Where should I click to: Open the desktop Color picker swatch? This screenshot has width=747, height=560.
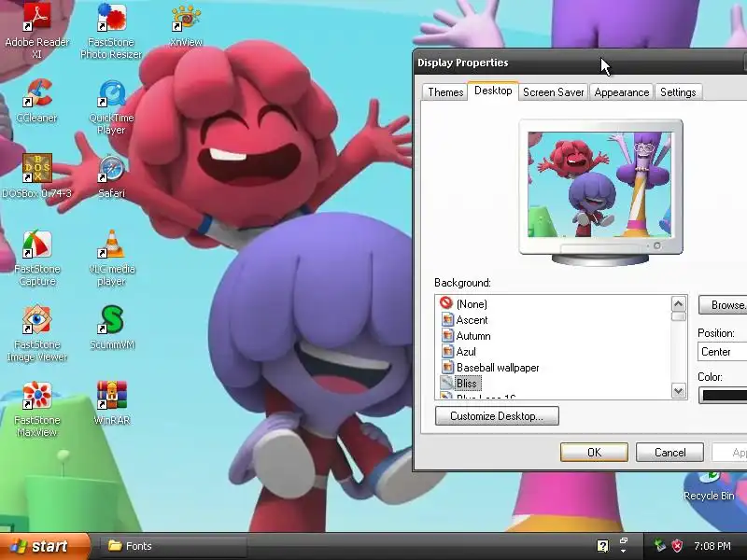pos(723,395)
